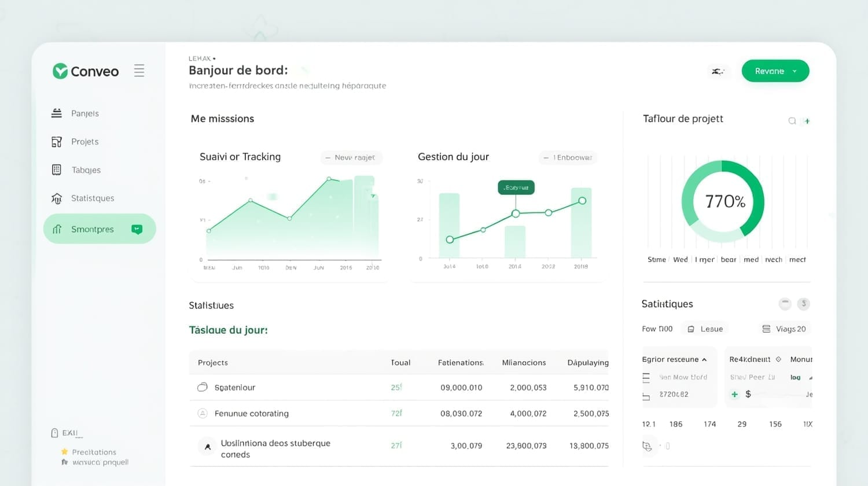Click the green plus in the Re4kdneıtt card
Screen dimensions: 868x486
tap(734, 394)
